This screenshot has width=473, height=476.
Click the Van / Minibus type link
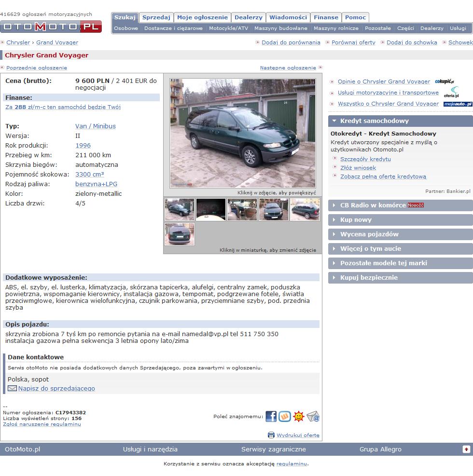click(x=96, y=126)
